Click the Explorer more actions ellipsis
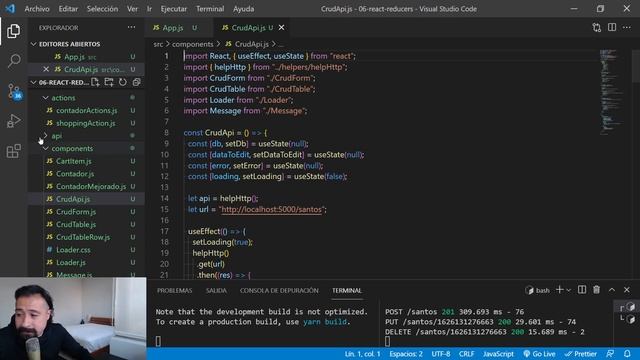 [131, 27]
